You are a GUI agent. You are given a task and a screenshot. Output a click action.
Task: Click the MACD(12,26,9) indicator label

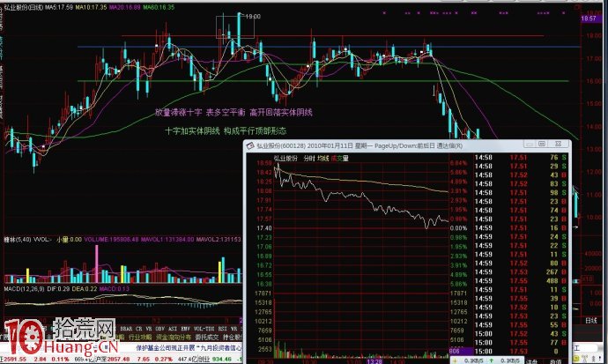(x=24, y=289)
